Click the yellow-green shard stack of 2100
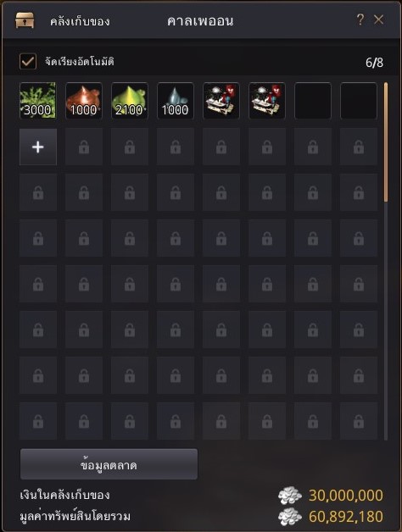This screenshot has height=532, width=402. pos(130,101)
